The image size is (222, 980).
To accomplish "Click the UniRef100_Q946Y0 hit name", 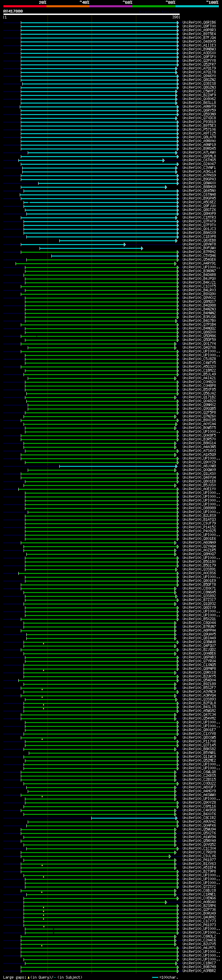I will click(199, 76).
